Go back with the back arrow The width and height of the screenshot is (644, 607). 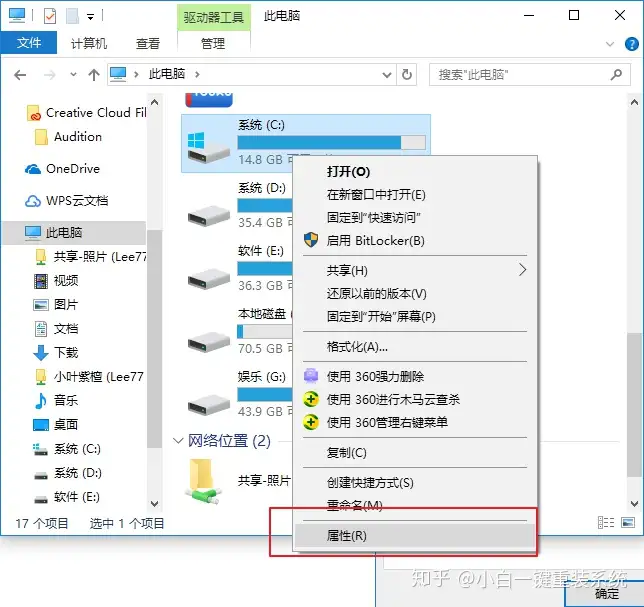click(20, 75)
